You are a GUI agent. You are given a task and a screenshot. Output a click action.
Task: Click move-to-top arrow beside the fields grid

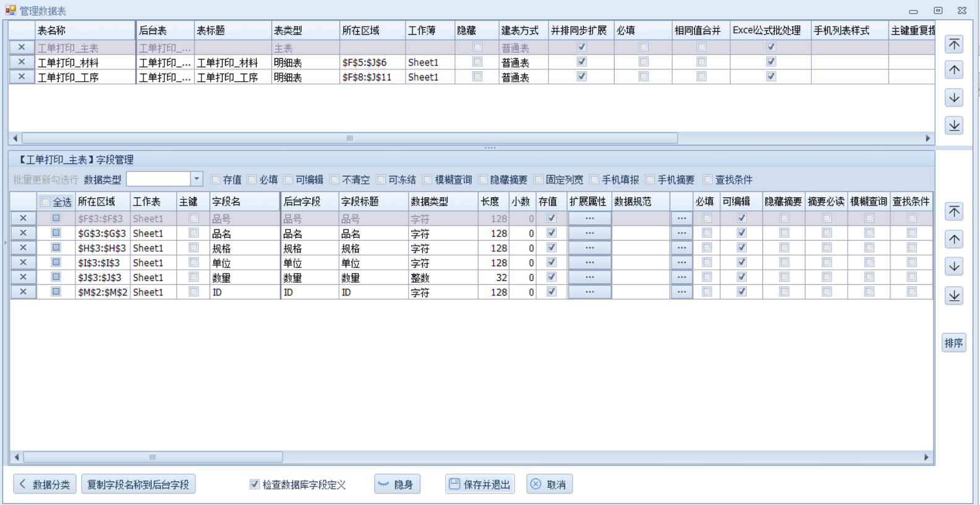954,212
